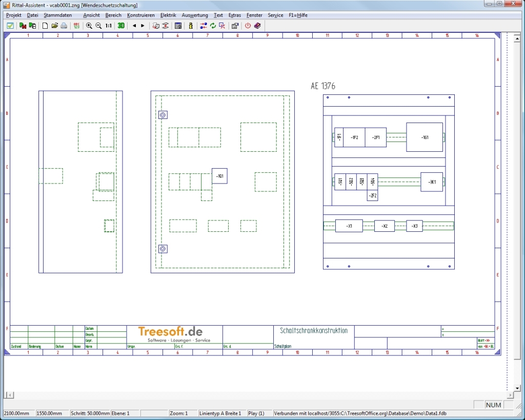
Task: Open the Stammdaten menu
Action: (x=57, y=15)
